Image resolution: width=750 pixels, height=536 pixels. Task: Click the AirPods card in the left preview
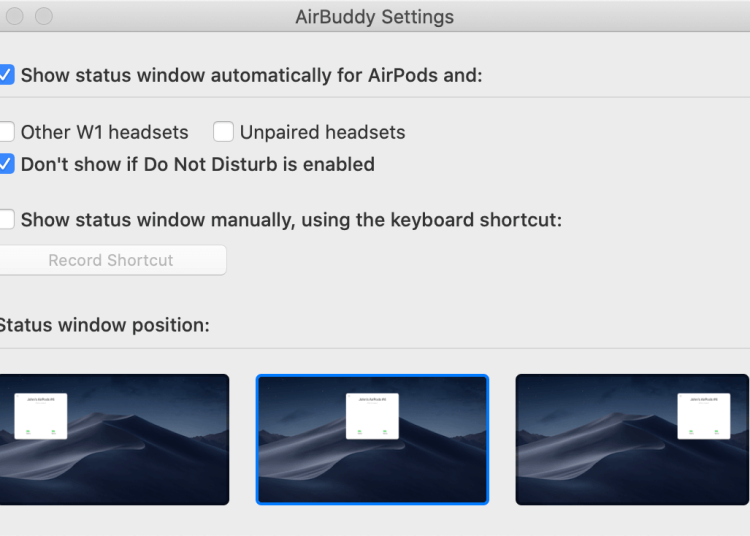pos(40,415)
